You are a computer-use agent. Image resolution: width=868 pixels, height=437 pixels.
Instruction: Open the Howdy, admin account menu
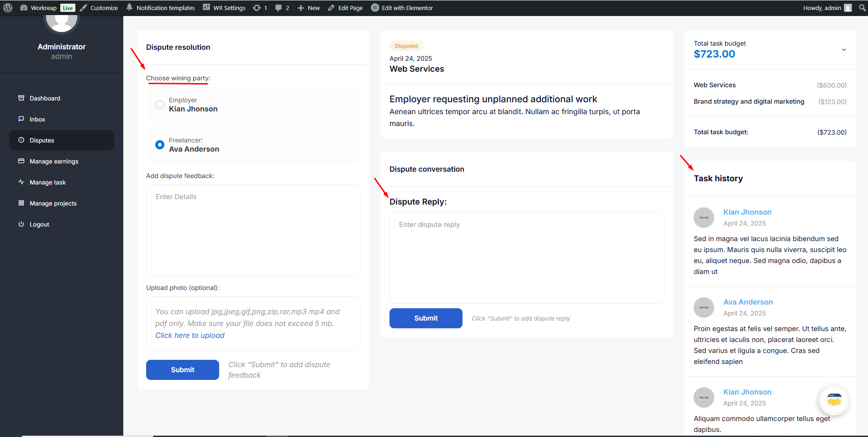coord(826,8)
